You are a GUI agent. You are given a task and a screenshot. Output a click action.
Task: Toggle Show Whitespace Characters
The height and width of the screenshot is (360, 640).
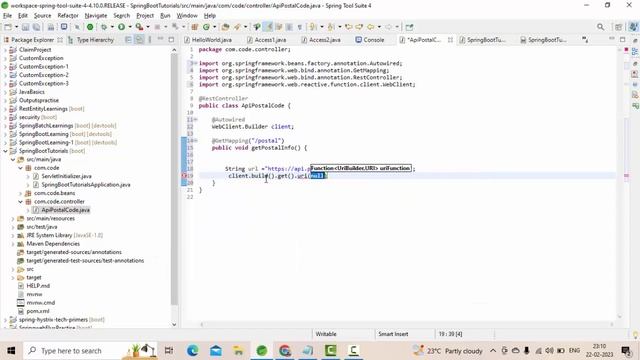click(x=300, y=27)
